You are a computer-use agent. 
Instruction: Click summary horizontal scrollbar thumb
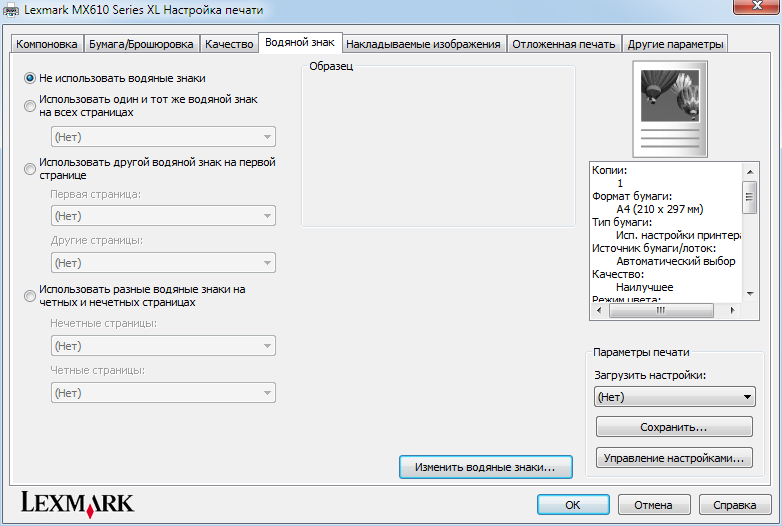click(661, 310)
